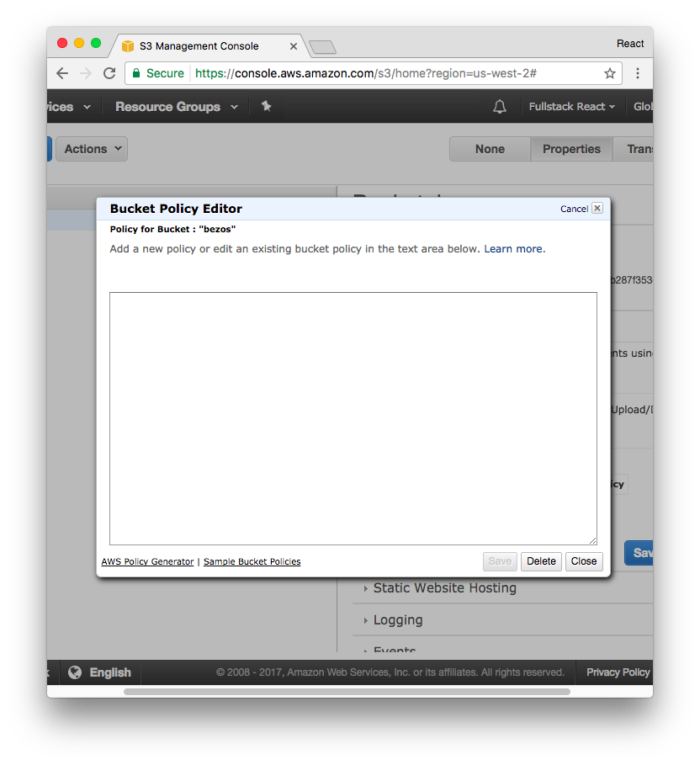Select English language in the footer
The height and width of the screenshot is (765, 700).
pos(110,672)
